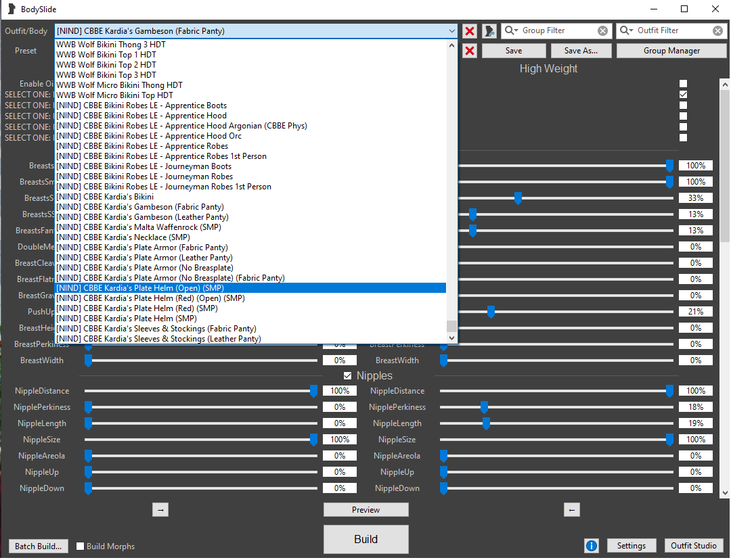Uncheck the checked High Weight checkbox
Image resolution: width=731 pixels, height=560 pixels.
[x=683, y=95]
